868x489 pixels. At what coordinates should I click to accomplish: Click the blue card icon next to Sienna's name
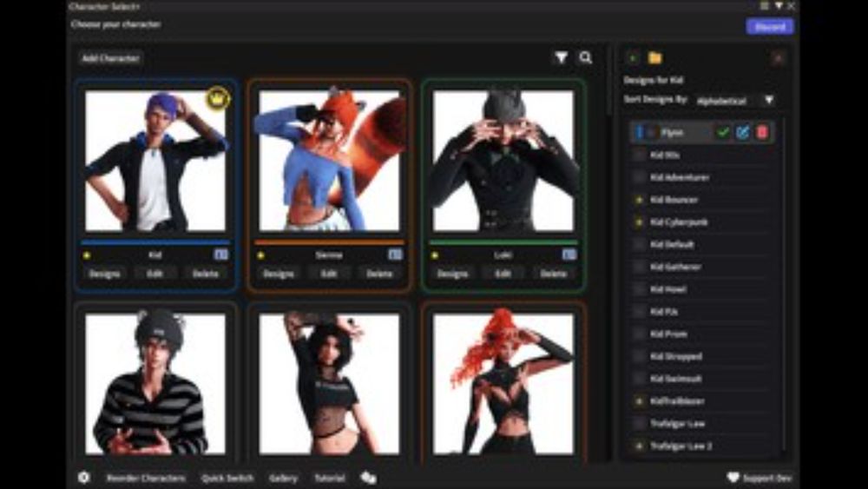point(395,254)
